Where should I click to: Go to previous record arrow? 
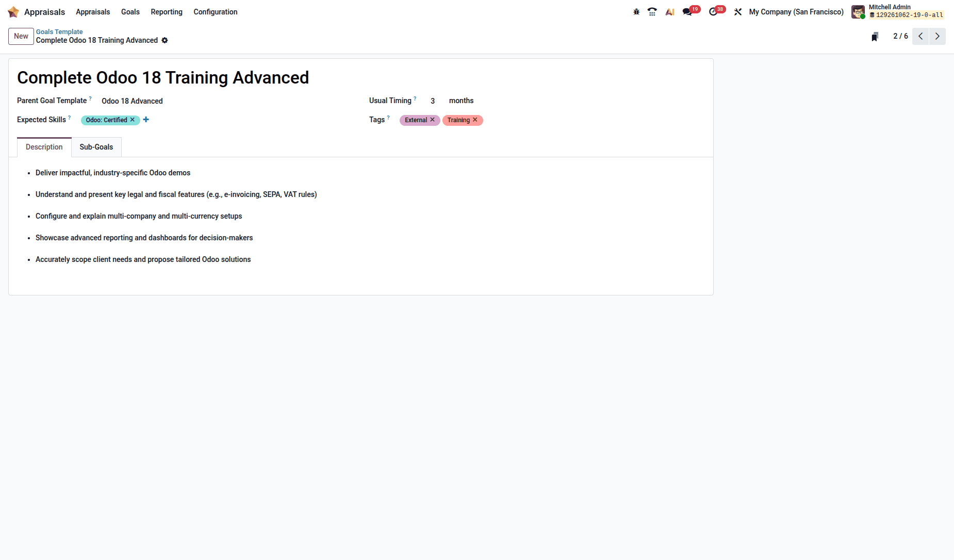click(920, 36)
